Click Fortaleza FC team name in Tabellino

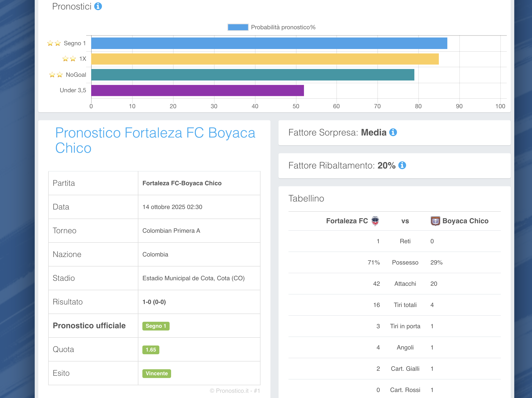click(347, 221)
